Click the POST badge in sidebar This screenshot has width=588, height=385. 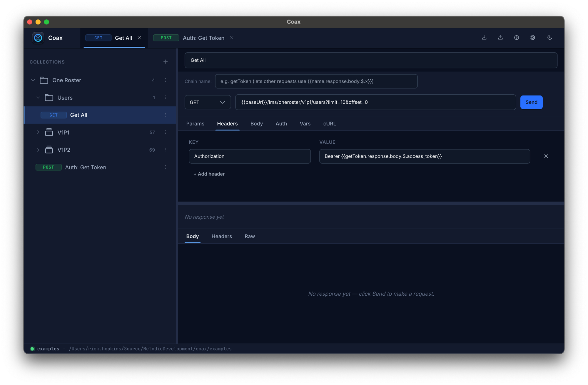[x=49, y=167]
